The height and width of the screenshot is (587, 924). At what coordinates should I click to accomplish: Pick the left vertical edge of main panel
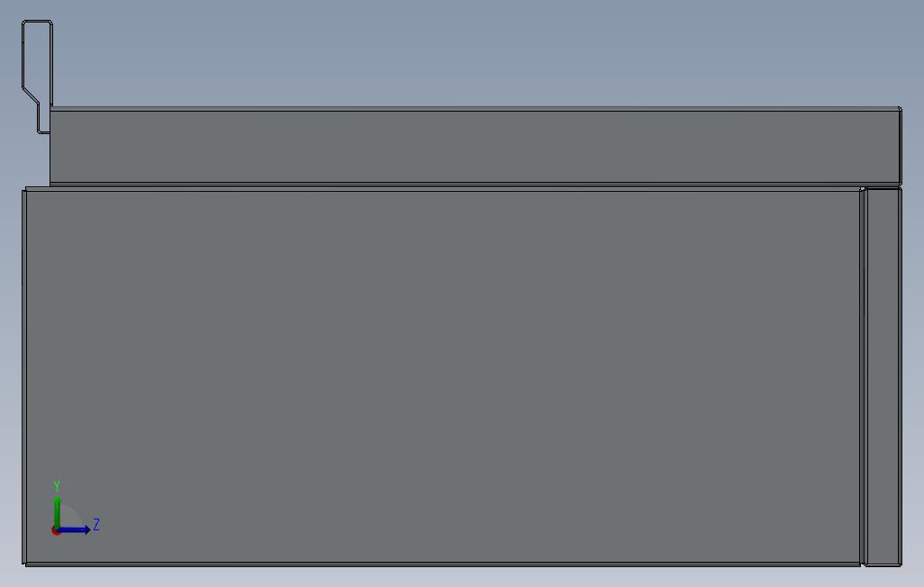click(24, 376)
